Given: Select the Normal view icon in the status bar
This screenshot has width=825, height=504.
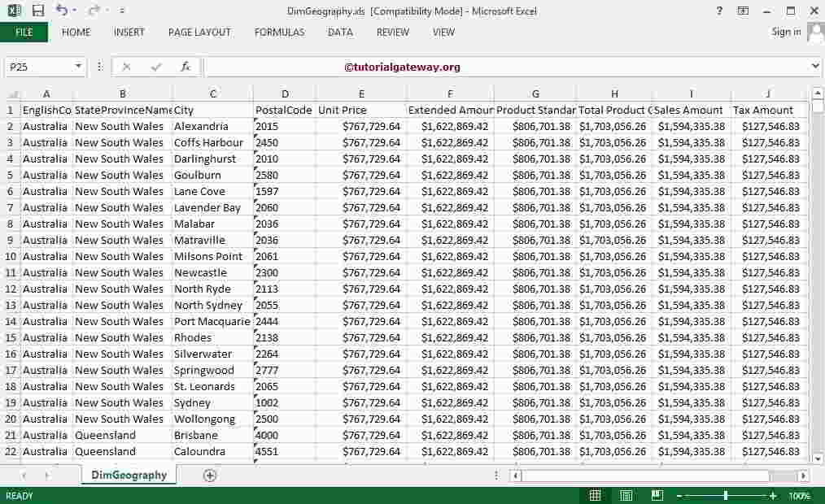Looking at the screenshot, I should [595, 495].
